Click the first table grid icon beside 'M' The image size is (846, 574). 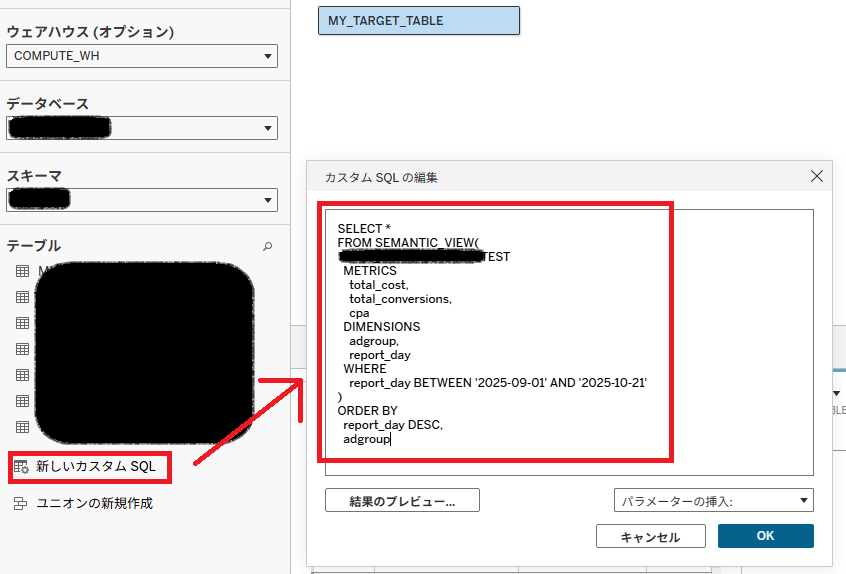[22, 271]
